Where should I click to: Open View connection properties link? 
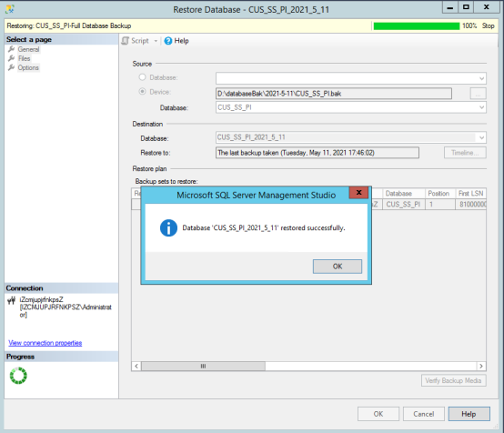45,343
